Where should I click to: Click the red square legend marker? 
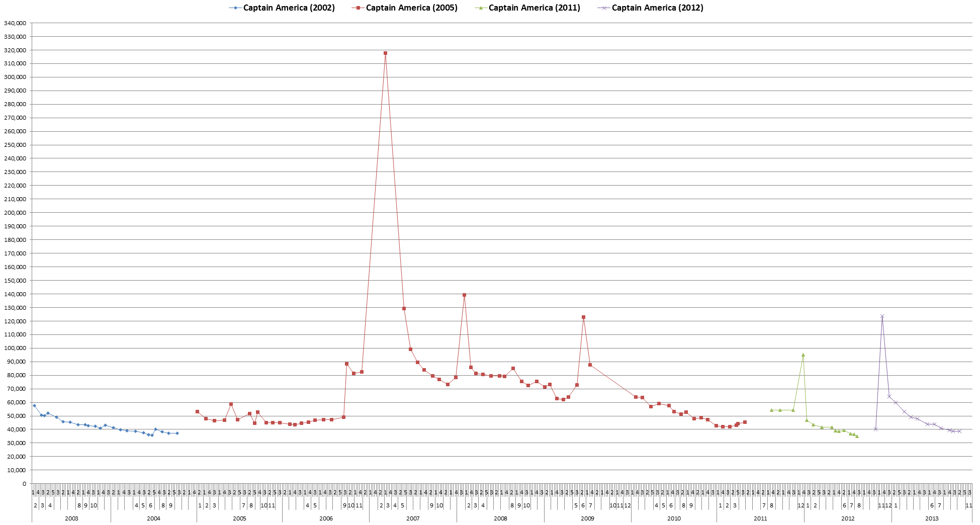359,8
